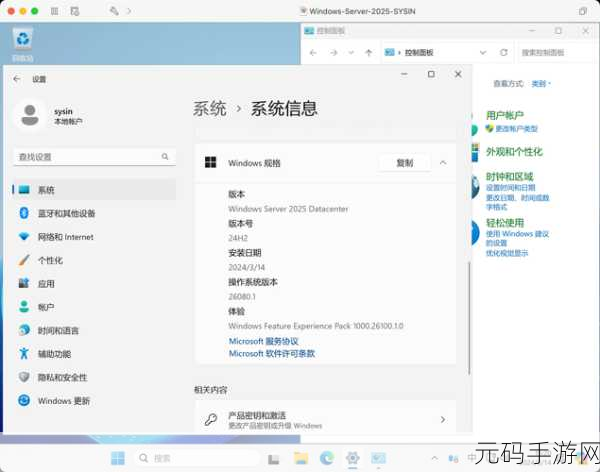
Task: Click 更改帐户类型 link in Control Panel
Action: point(517,129)
